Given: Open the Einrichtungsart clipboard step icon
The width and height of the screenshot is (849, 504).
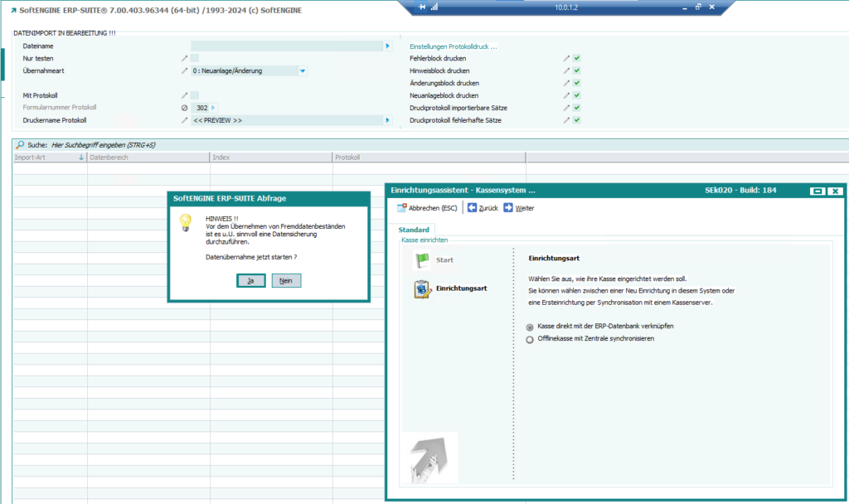Looking at the screenshot, I should (x=423, y=288).
